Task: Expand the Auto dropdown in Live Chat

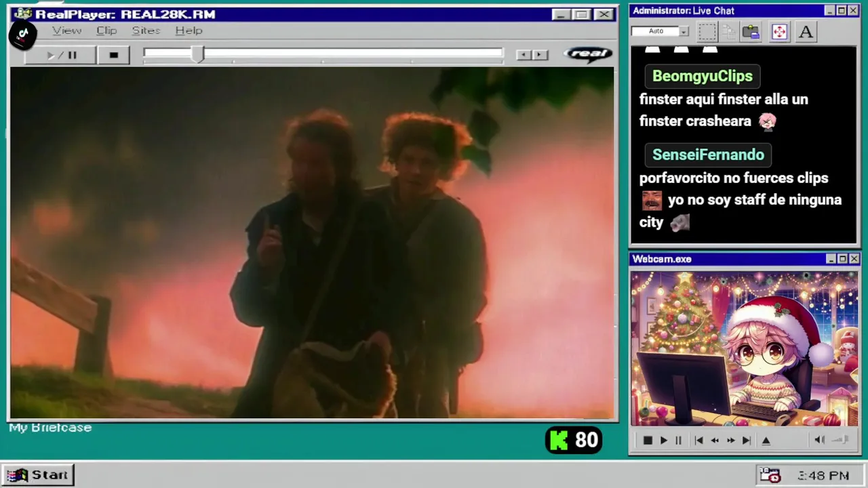Action: coord(684,31)
